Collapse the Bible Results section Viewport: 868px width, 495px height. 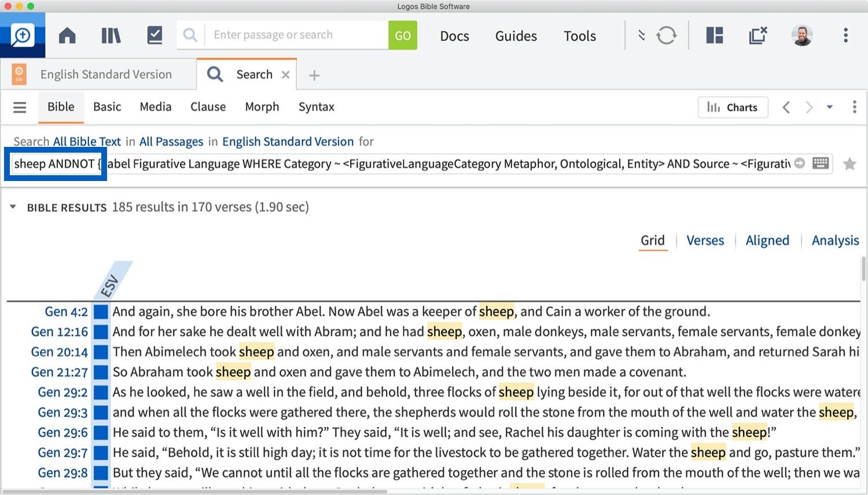tap(13, 207)
